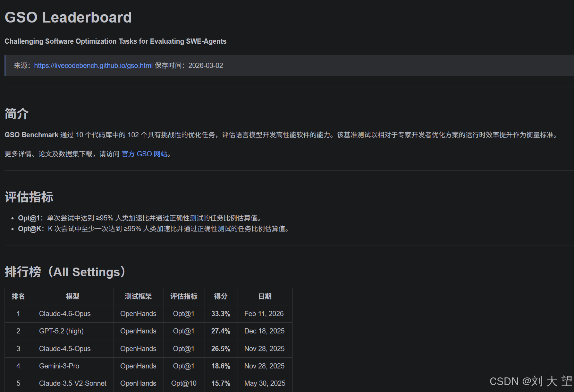This screenshot has height=392, width=574.
Task: Click the OpenHands cell in the Gemini-3-Pro row
Action: click(138, 366)
